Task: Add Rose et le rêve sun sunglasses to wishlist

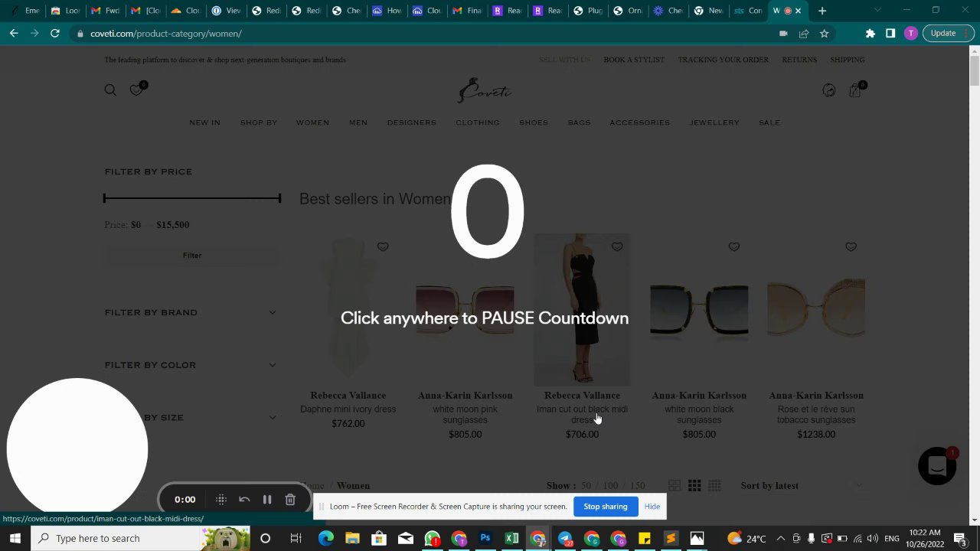Action: coord(851,246)
